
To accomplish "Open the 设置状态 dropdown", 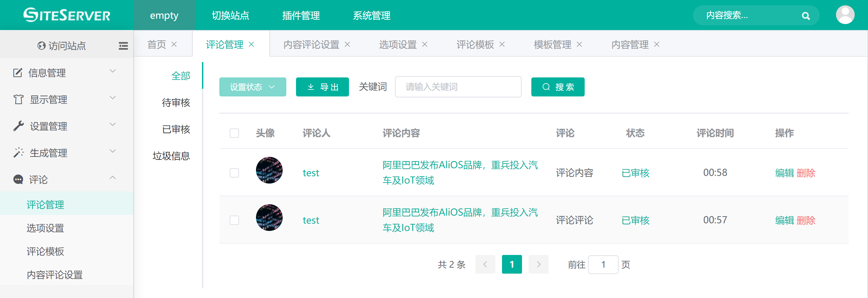I will click(252, 87).
